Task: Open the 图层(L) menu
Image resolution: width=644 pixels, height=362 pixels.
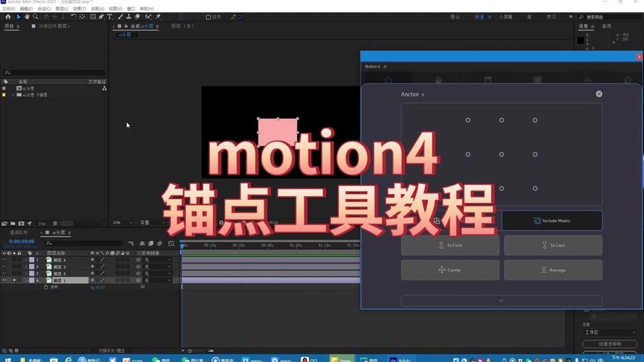Action: click(62, 9)
